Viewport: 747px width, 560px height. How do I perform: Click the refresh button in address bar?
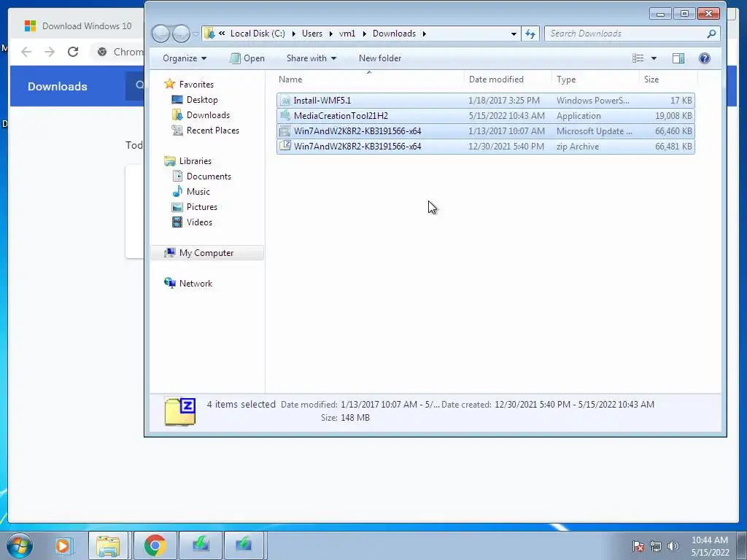530,34
